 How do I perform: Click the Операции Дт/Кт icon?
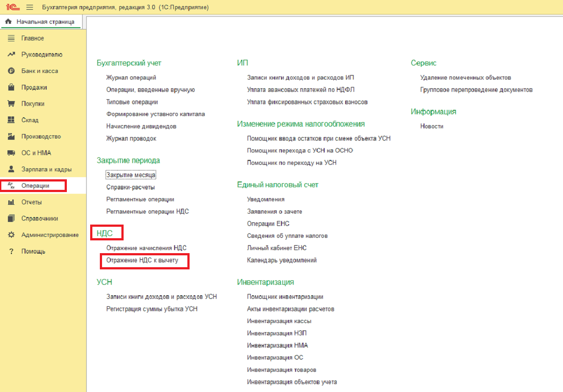click(11, 186)
